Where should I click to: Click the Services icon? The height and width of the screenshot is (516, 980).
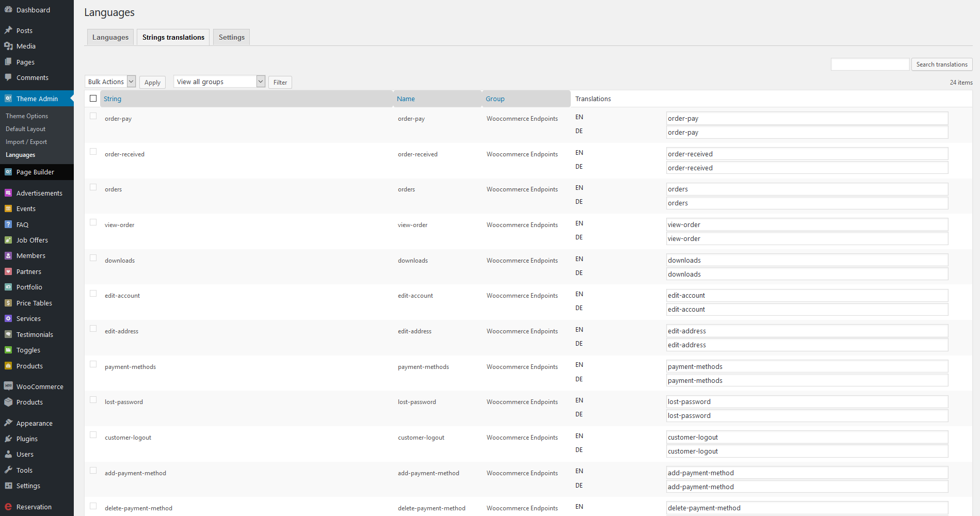(x=8, y=318)
